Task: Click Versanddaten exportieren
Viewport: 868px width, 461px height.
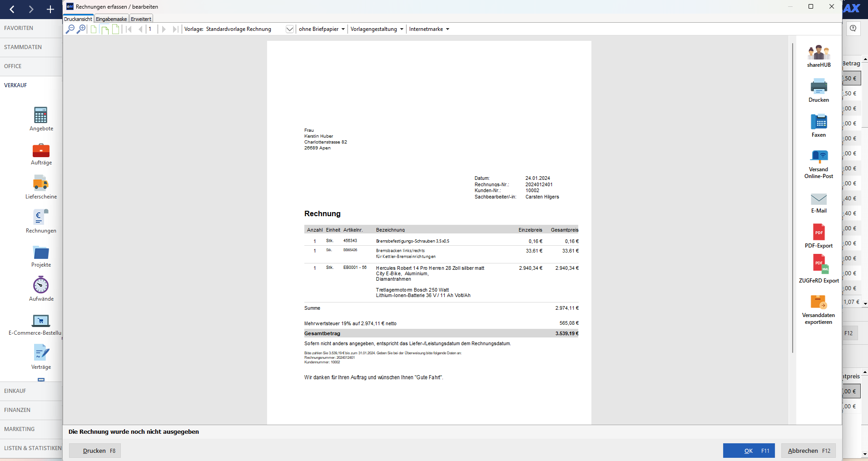Action: (x=818, y=310)
